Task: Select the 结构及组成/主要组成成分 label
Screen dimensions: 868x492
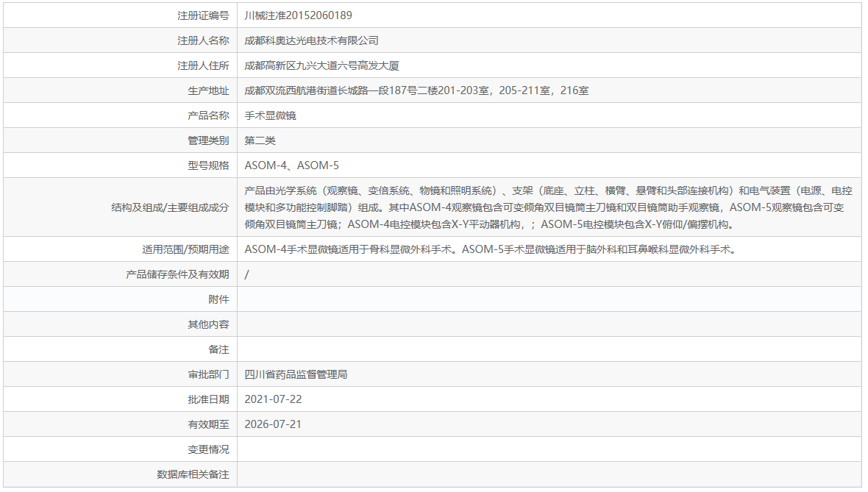Action: click(x=170, y=207)
